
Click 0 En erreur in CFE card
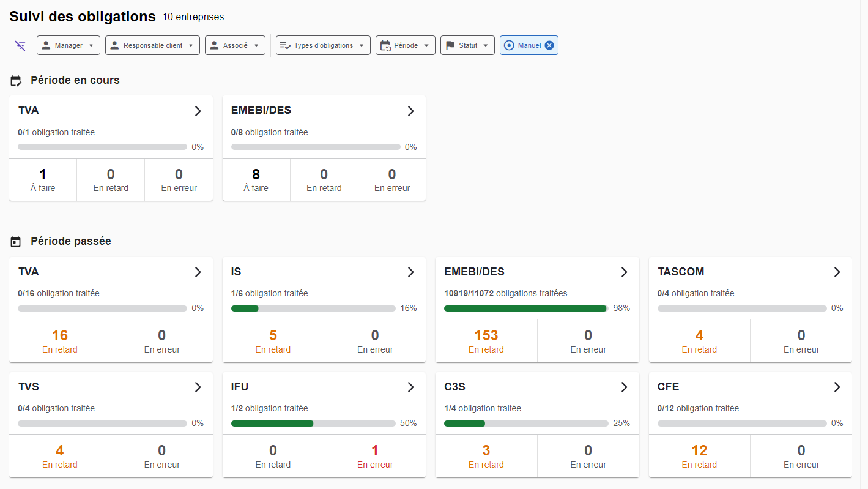coord(801,456)
